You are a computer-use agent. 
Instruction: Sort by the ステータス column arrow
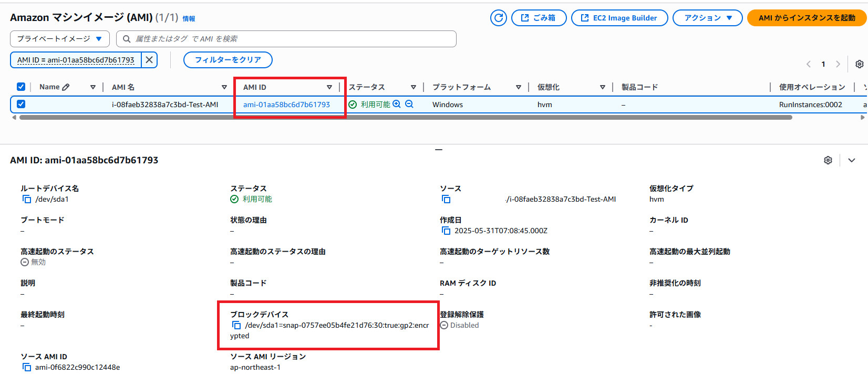tap(414, 87)
